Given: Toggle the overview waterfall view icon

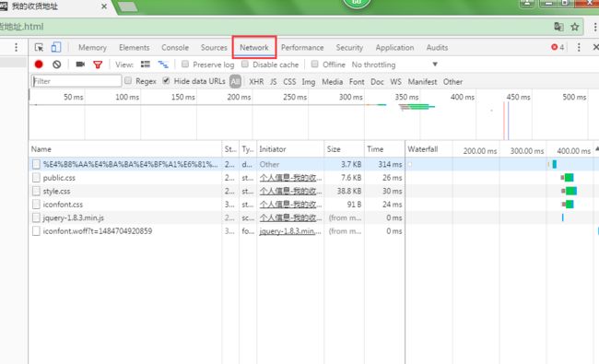Looking at the screenshot, I should (x=163, y=65).
